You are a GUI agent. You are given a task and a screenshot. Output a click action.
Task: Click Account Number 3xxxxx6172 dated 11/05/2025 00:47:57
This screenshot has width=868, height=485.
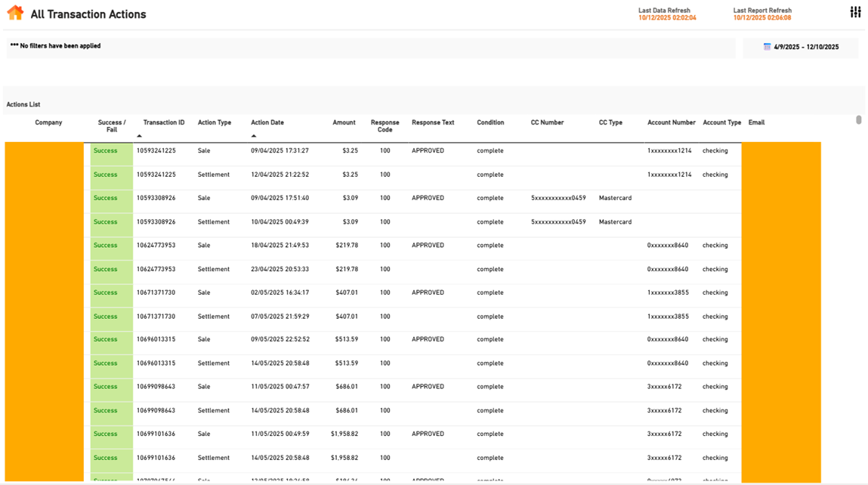[x=664, y=387]
